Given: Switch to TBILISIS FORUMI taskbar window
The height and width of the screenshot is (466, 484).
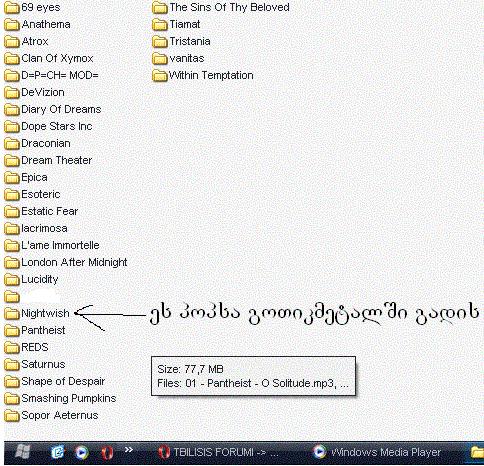Looking at the screenshot, I should [x=218, y=452].
